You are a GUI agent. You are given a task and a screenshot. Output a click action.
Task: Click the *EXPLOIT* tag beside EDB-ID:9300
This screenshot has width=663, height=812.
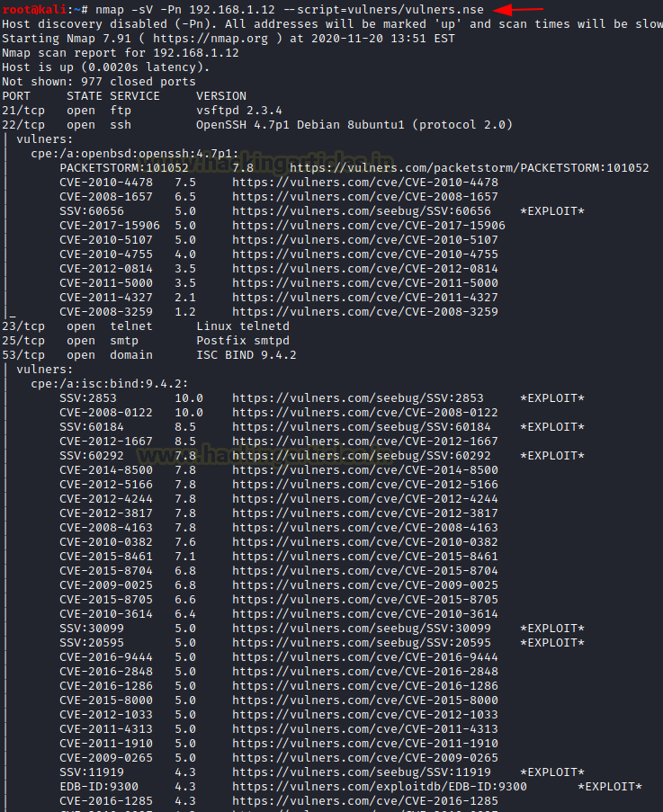[x=610, y=787]
